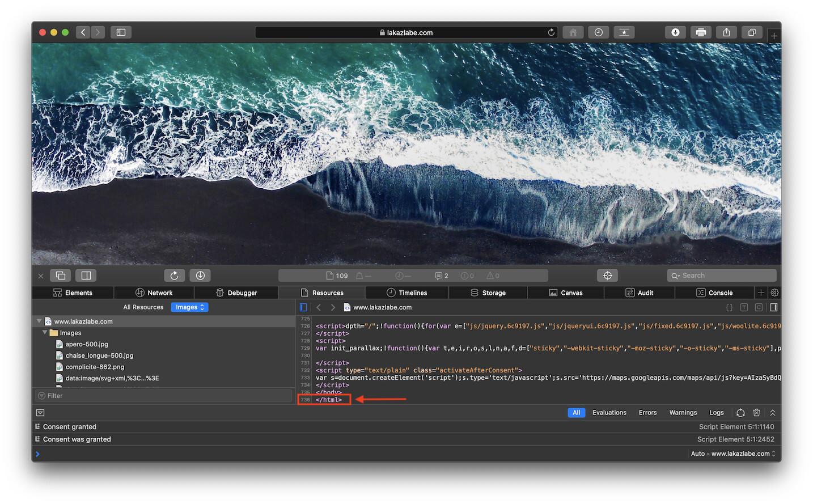
Task: Select the data:image/svg+xml resource
Action: click(112, 378)
